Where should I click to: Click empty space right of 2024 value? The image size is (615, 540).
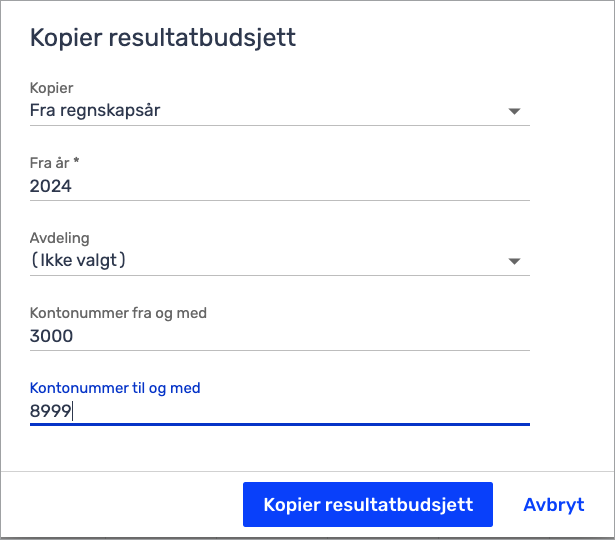[300, 186]
